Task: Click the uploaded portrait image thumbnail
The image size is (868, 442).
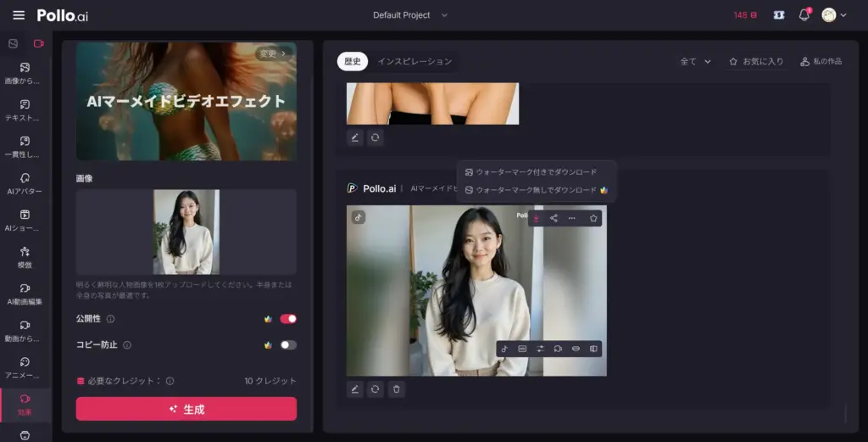Action: (x=186, y=232)
